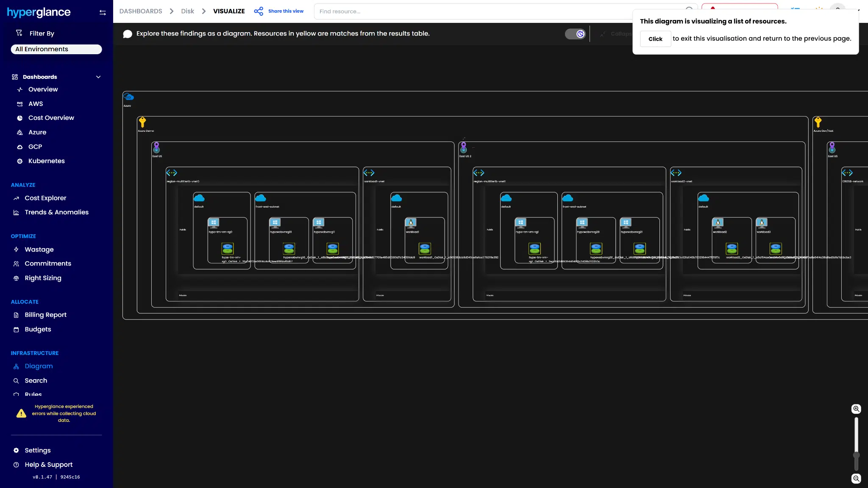Screen dimensions: 868x488
Task: Select the Azure Demo subscription key icon
Action: point(142,122)
